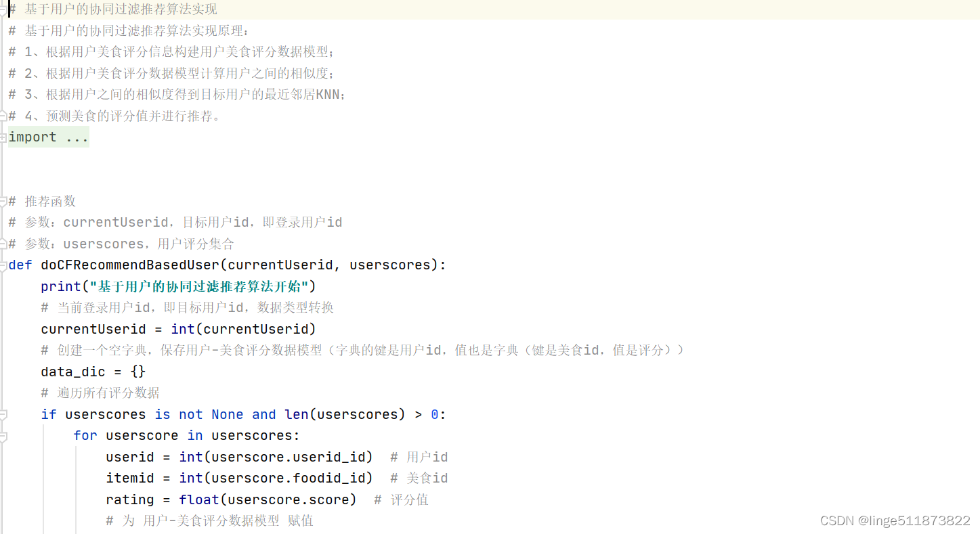This screenshot has height=534, width=980.
Task: Collapse the top header comment block
Action: [x=3, y=9]
